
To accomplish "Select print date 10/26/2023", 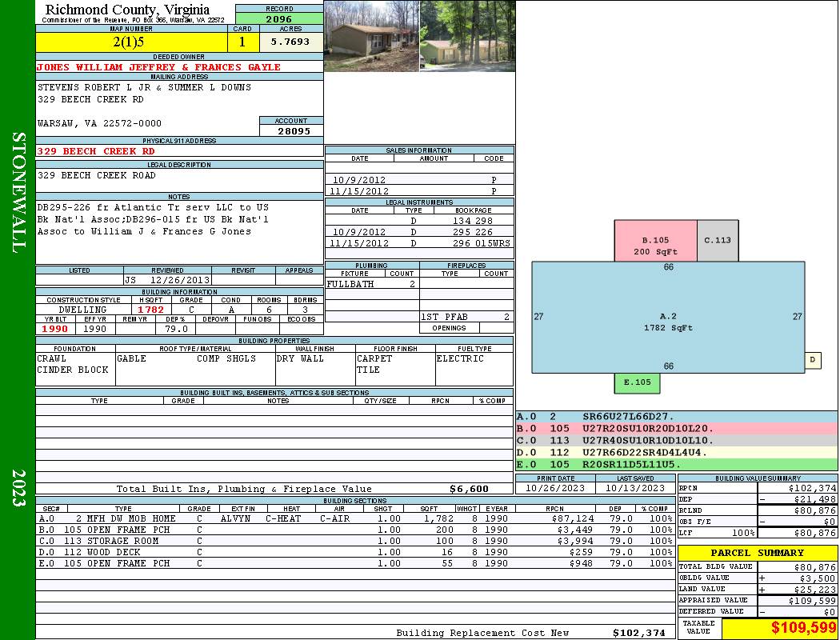I will coord(555,488).
